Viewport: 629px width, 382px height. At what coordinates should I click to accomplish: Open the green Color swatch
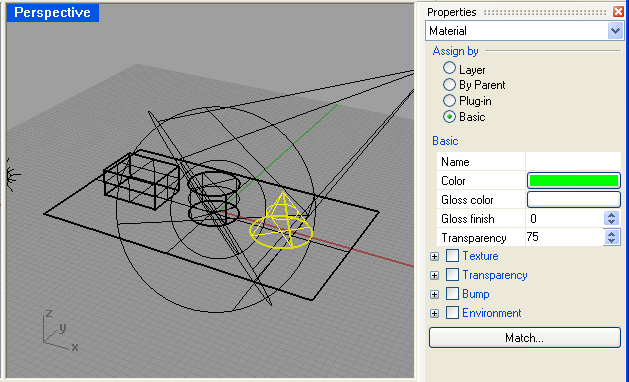[x=574, y=181]
